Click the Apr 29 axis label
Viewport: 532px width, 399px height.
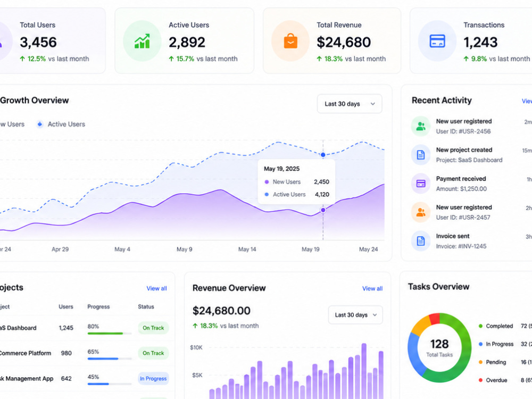[60, 249]
